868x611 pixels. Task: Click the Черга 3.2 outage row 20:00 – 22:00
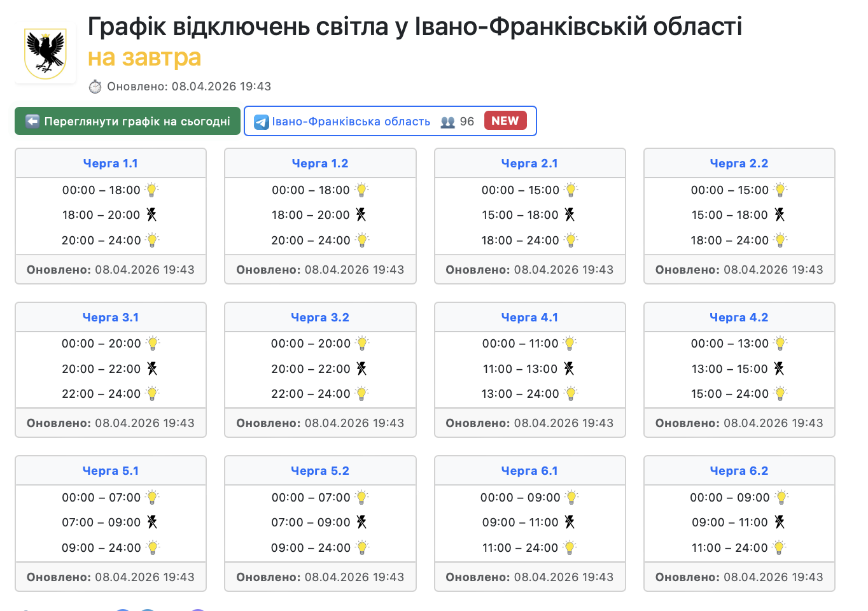click(311, 369)
